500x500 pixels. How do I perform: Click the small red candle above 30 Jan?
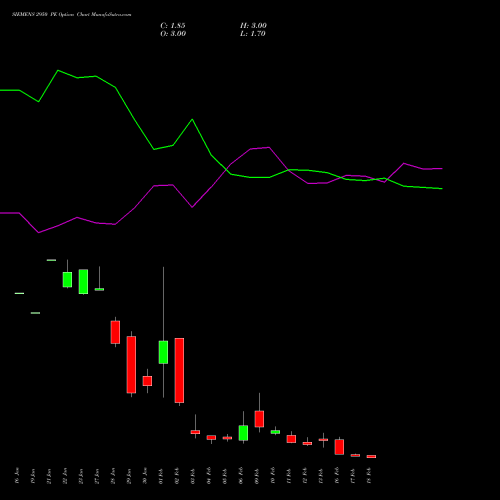[147, 381]
